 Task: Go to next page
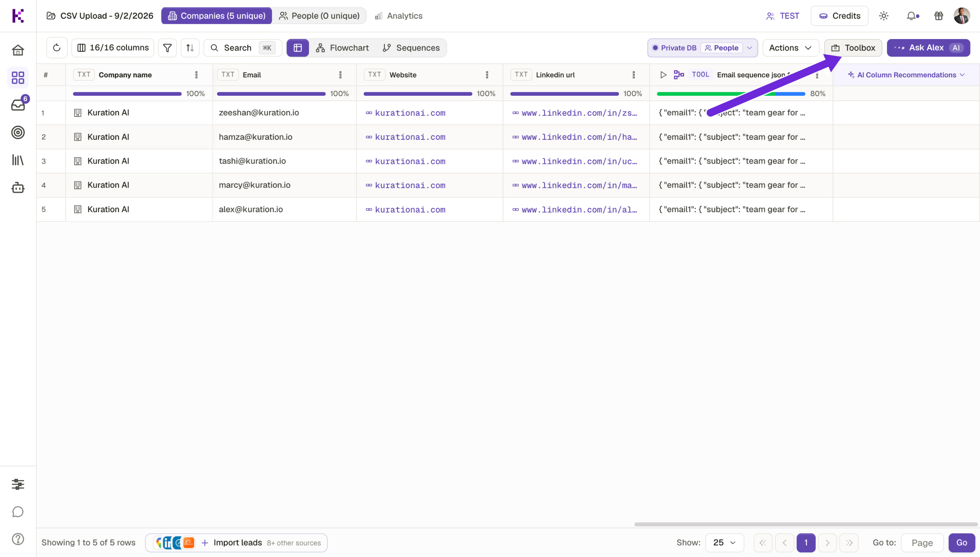(x=828, y=542)
